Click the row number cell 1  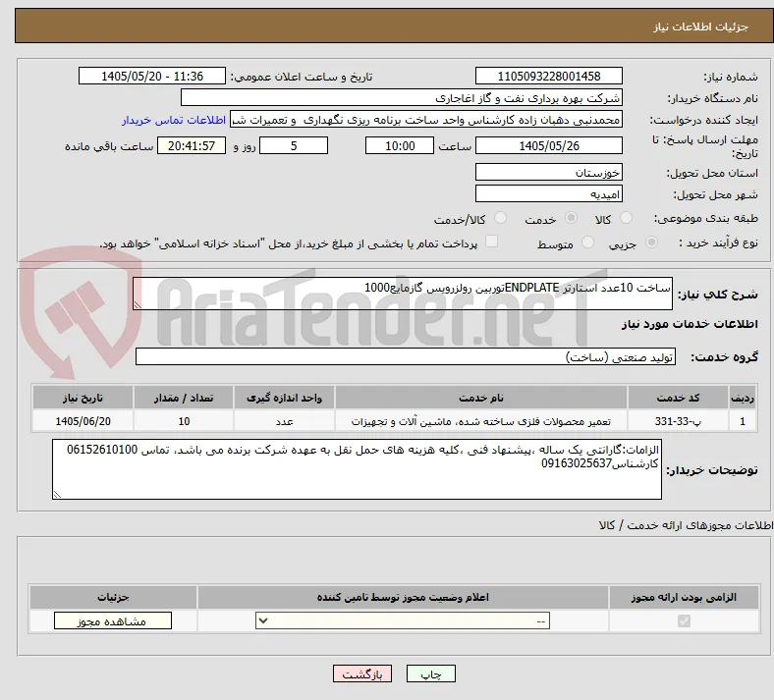tap(743, 421)
